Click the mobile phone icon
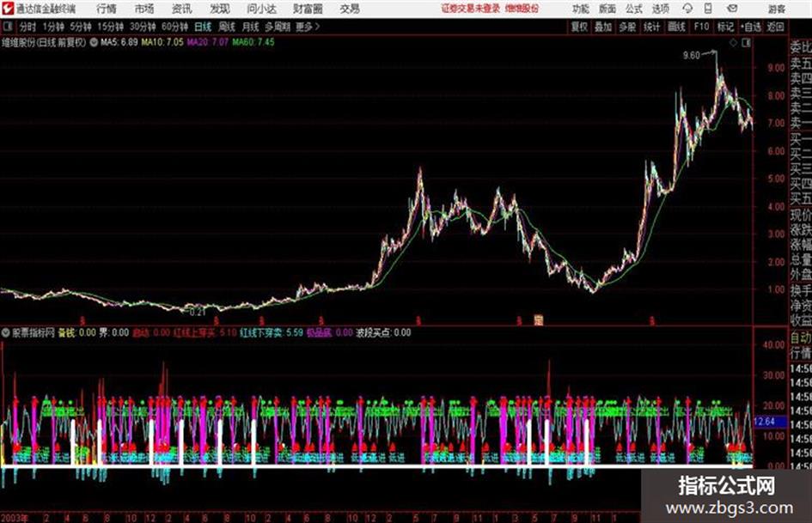The width and height of the screenshot is (812, 523). (708, 9)
